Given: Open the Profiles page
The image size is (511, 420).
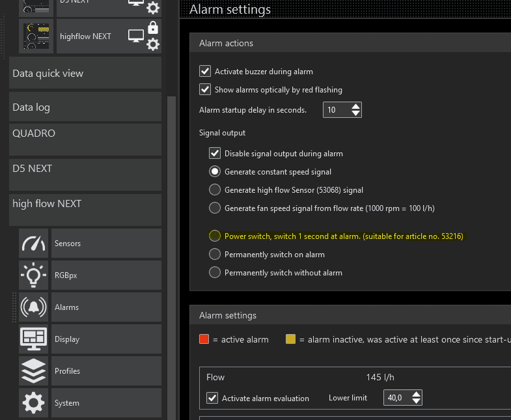Looking at the screenshot, I should point(106,371).
